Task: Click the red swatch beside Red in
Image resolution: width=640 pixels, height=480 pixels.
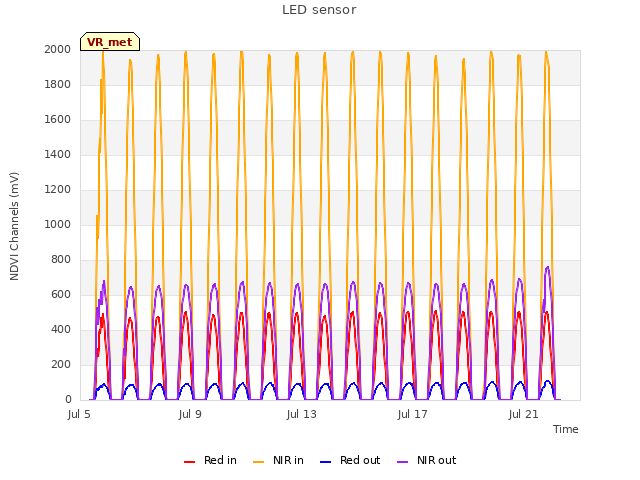Action: point(189,462)
